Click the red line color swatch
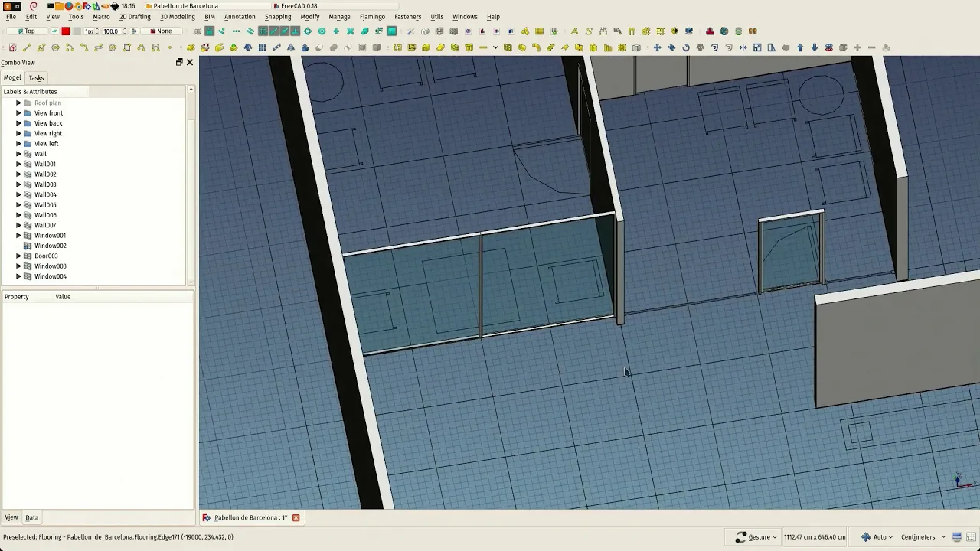The width and height of the screenshot is (980, 551). (x=66, y=31)
